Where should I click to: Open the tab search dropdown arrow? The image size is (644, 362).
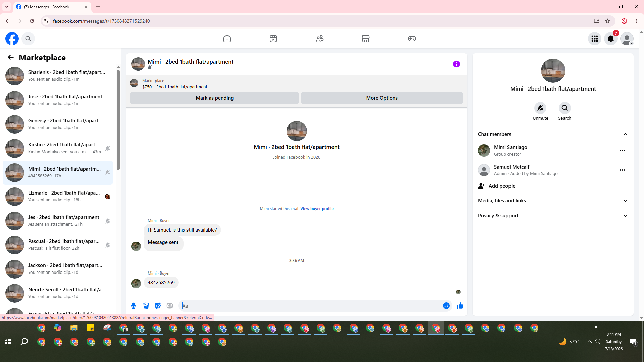point(7,7)
